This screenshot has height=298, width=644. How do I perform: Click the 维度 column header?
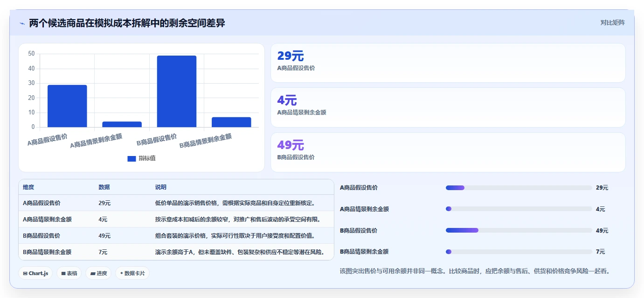tap(28, 187)
